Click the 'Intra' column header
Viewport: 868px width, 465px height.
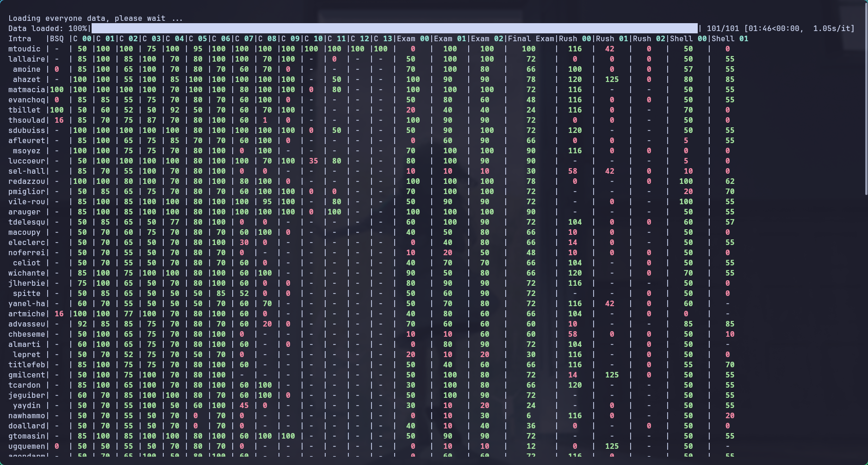(x=20, y=38)
